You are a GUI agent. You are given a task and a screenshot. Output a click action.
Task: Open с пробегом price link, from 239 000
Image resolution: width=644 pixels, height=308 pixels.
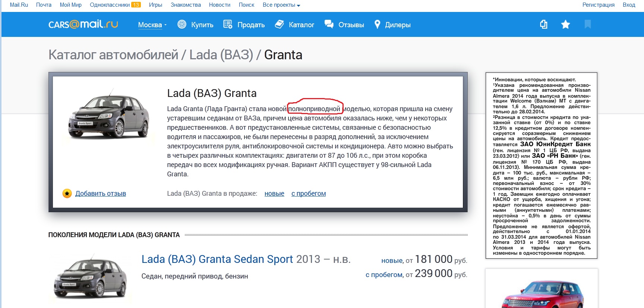tap(384, 275)
